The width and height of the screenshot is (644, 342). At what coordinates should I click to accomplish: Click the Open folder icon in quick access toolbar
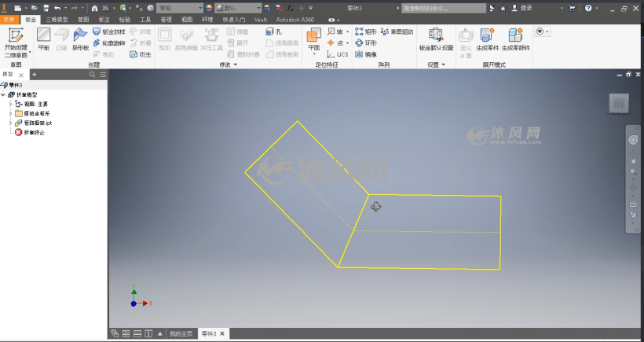[x=35, y=8]
